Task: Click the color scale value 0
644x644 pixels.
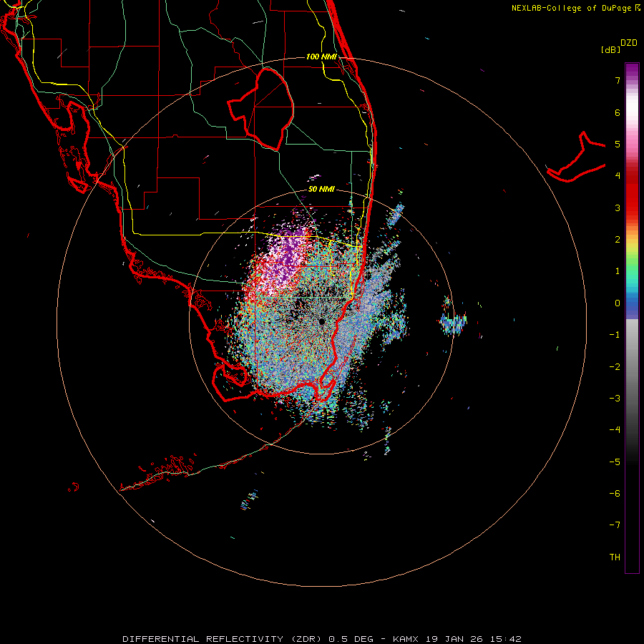Action: point(618,303)
